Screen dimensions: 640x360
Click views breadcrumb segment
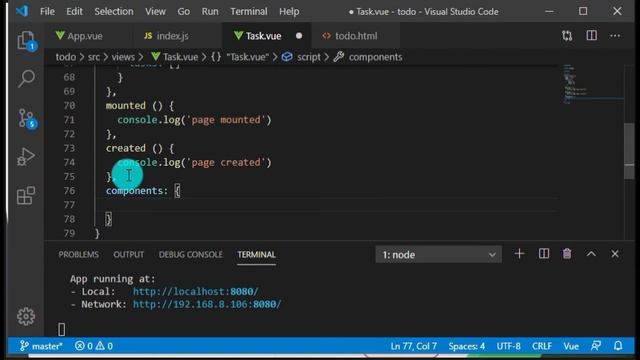point(123,57)
